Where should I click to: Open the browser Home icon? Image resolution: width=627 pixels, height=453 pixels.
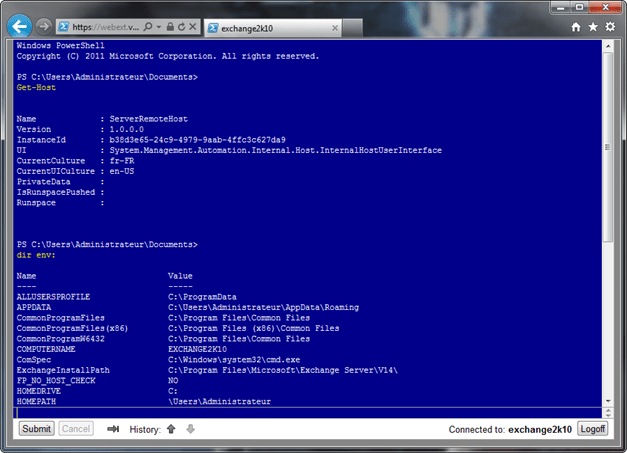tap(575, 24)
